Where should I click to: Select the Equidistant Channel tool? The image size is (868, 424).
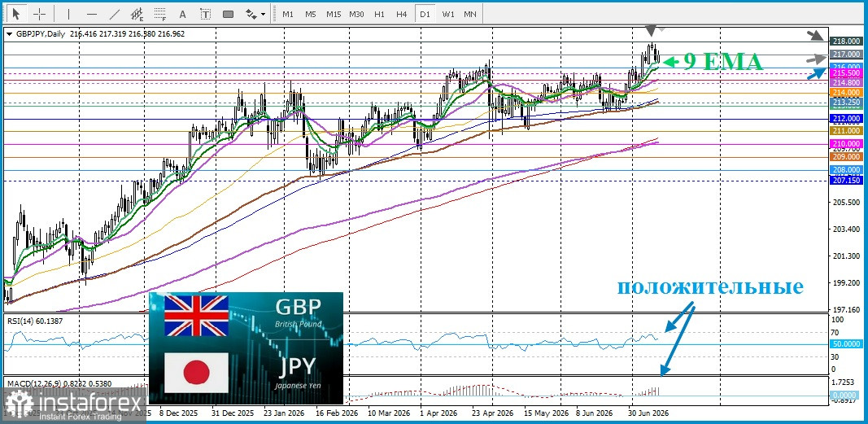tap(137, 14)
